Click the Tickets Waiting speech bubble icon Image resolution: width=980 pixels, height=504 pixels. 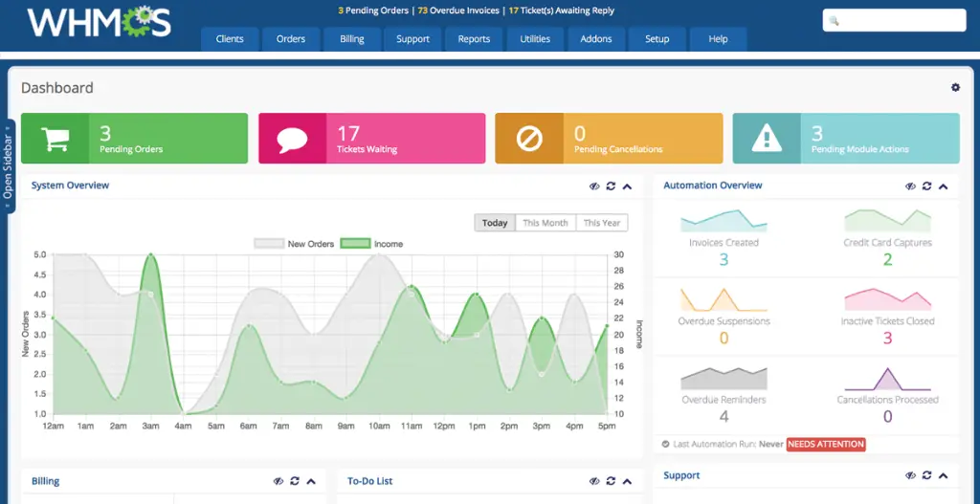pos(292,139)
